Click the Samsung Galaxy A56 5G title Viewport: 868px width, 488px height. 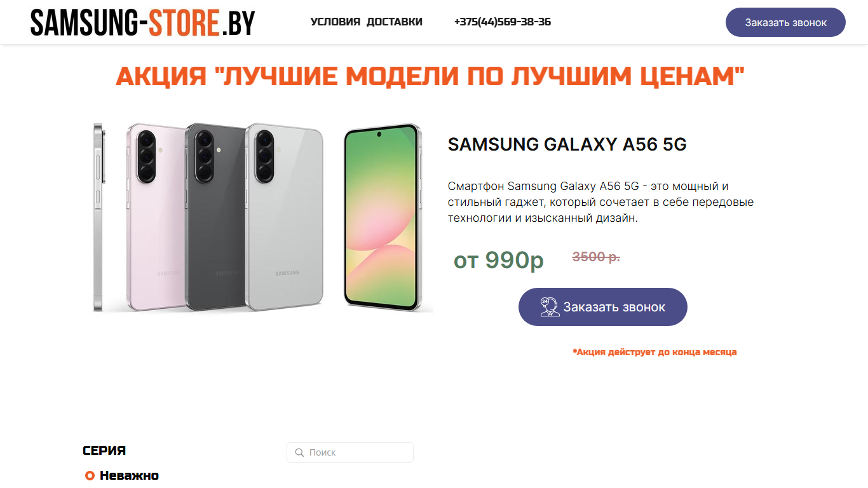[567, 145]
